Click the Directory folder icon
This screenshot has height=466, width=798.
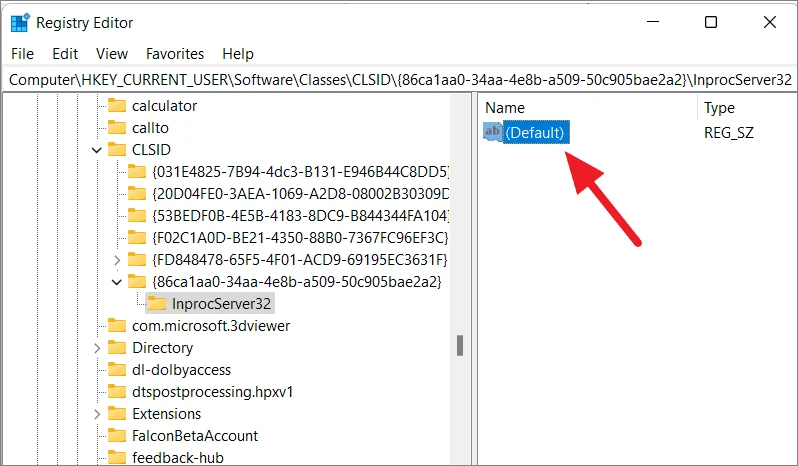(117, 347)
